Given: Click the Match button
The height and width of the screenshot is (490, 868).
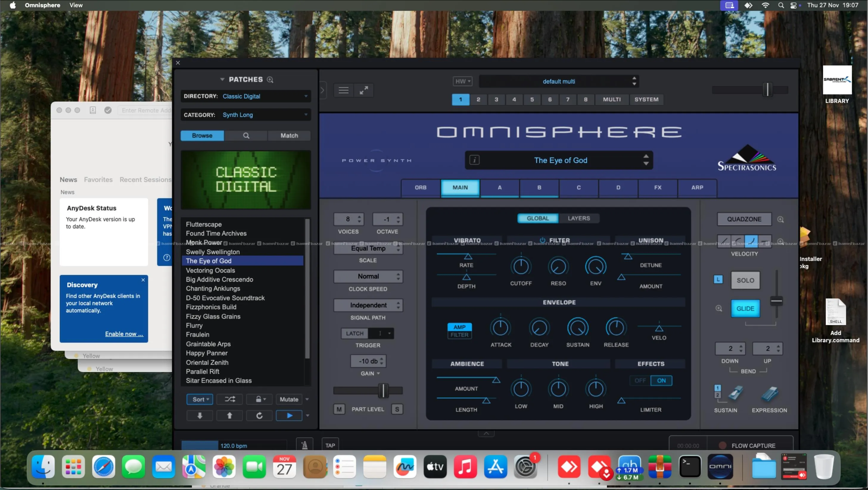Looking at the screenshot, I should coord(289,136).
